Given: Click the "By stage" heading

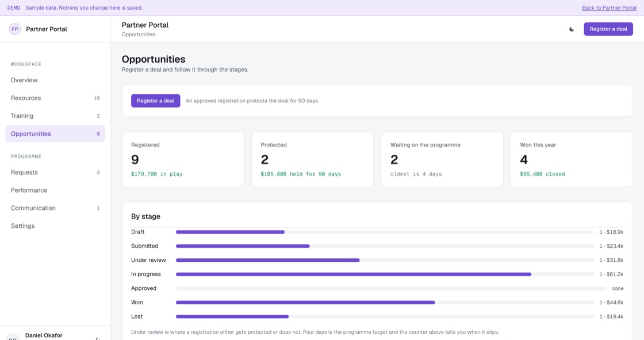Looking at the screenshot, I should pos(146,216).
